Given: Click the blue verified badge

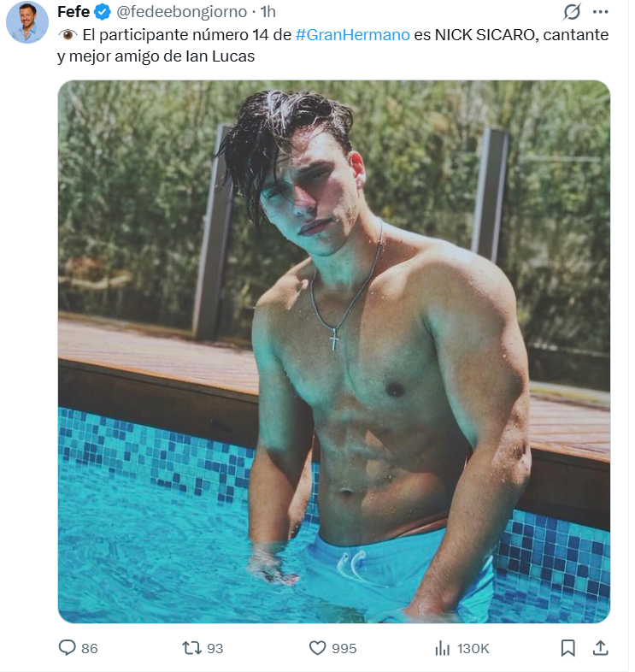Looking at the screenshot, I should click(x=102, y=12).
